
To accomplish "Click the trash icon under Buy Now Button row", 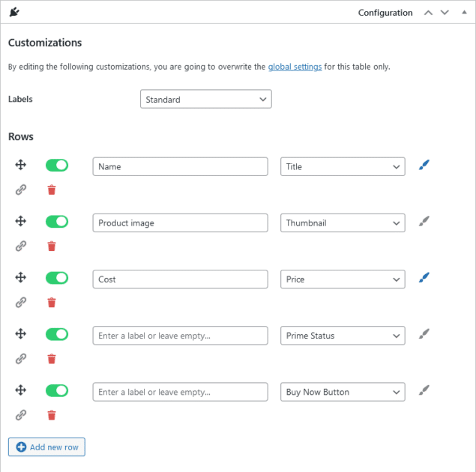I will coord(51,415).
